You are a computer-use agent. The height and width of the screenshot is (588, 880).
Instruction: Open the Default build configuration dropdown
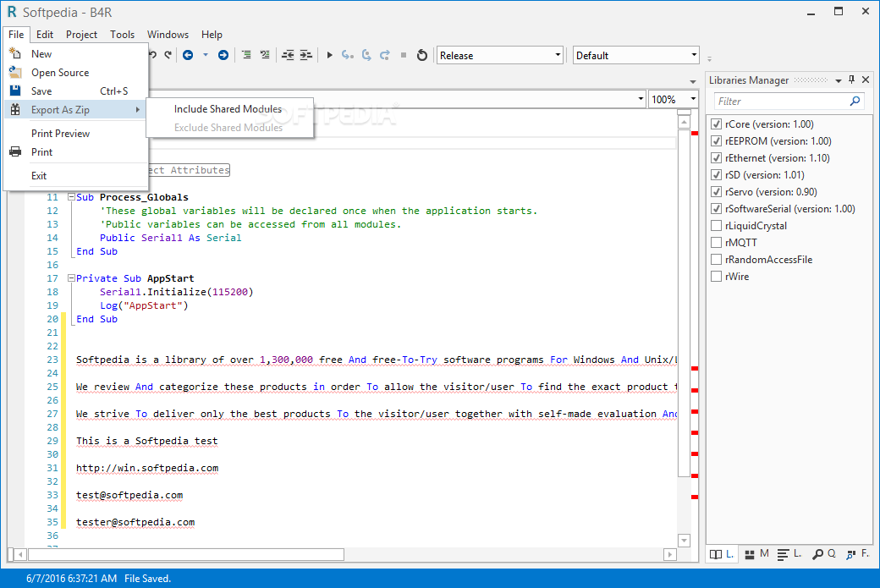click(635, 55)
